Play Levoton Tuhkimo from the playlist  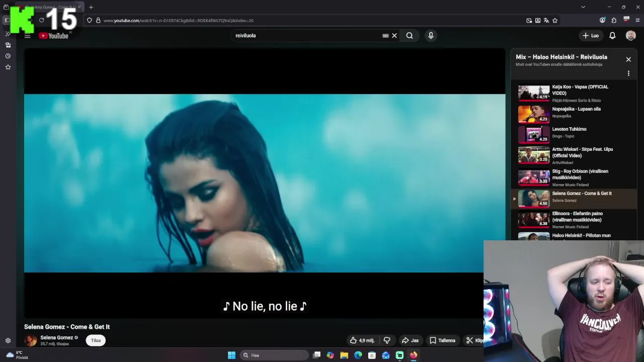[574, 134]
